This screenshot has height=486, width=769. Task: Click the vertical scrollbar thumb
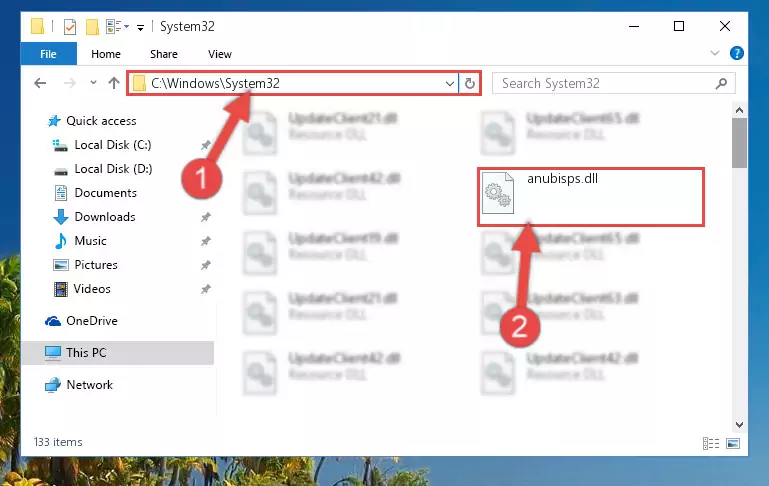click(x=739, y=143)
